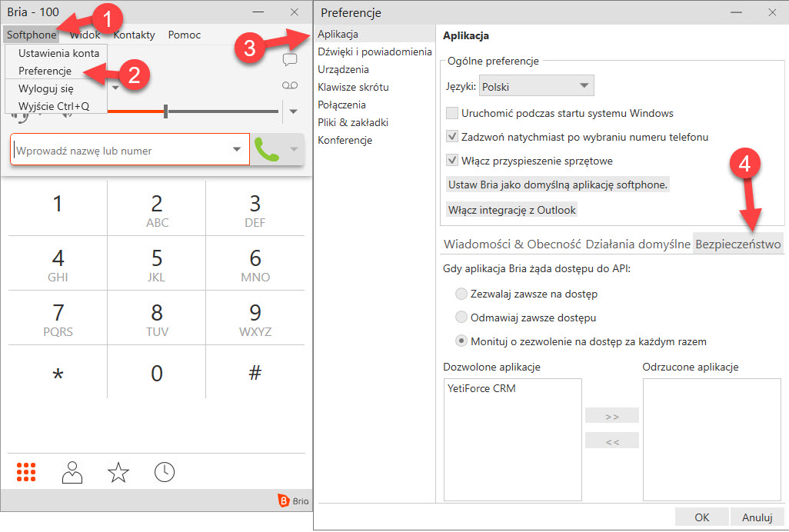Viewport: 789px width, 532px height.
Task: Select Dźwięki i powiadomienia category
Action: (375, 52)
